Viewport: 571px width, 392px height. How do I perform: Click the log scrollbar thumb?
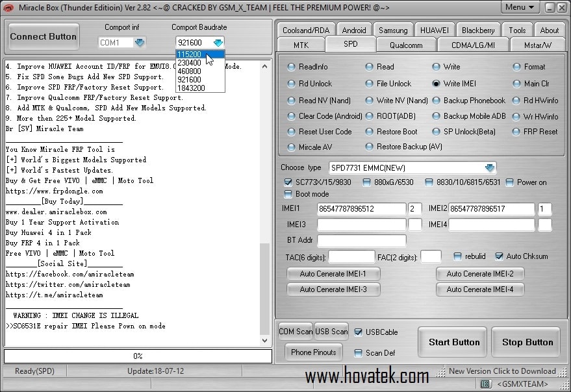(x=265, y=289)
